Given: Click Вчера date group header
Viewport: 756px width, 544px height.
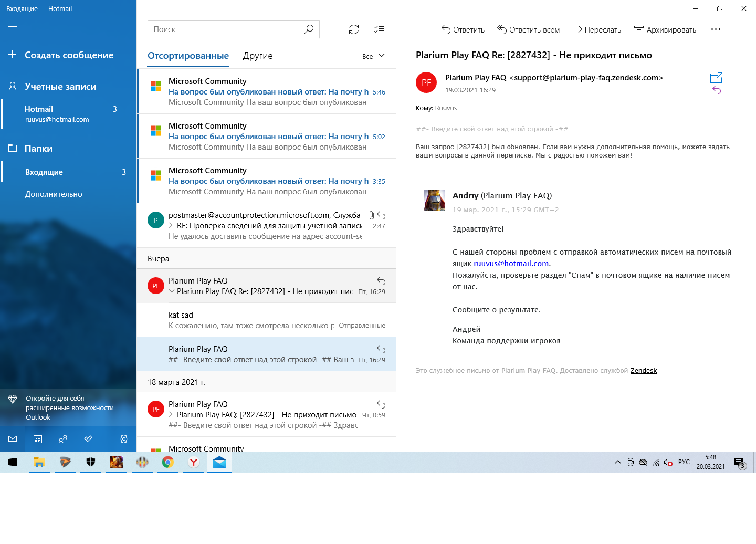Looking at the screenshot, I should point(267,258).
